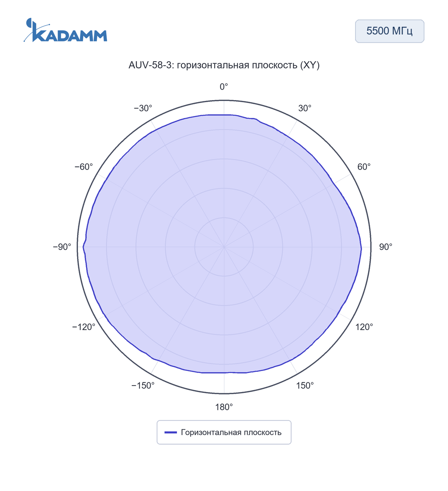Click the −120° angle label
448x491 pixels.
[x=84, y=327]
